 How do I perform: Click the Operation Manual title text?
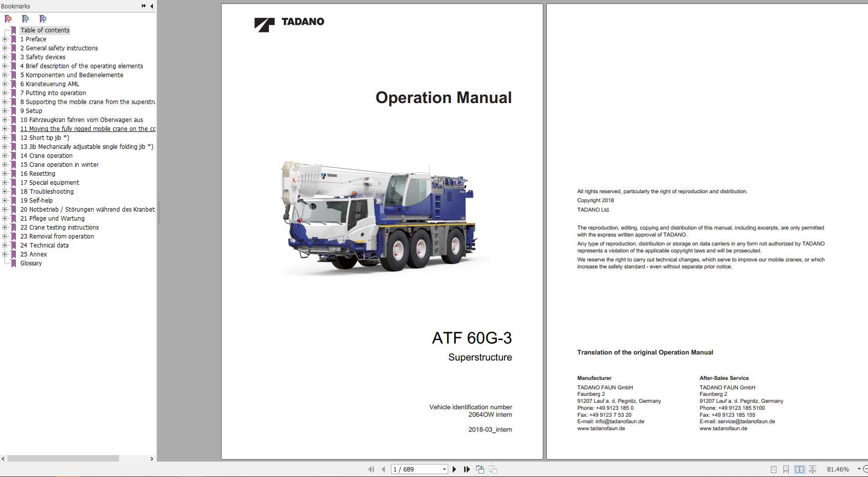[x=443, y=98]
